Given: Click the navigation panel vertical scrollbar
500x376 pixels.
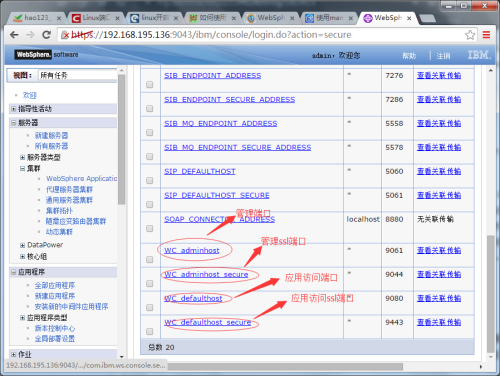Looking at the screenshot, I should point(121,139).
